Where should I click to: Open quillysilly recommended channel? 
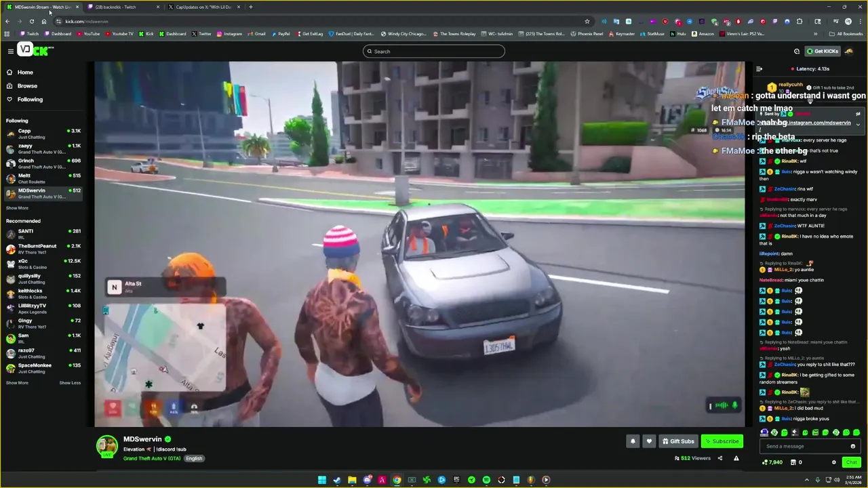pos(43,279)
